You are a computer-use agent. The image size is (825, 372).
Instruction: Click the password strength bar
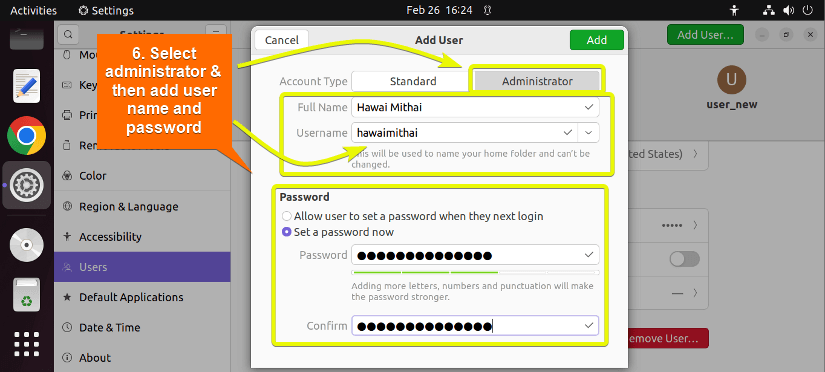(475, 273)
